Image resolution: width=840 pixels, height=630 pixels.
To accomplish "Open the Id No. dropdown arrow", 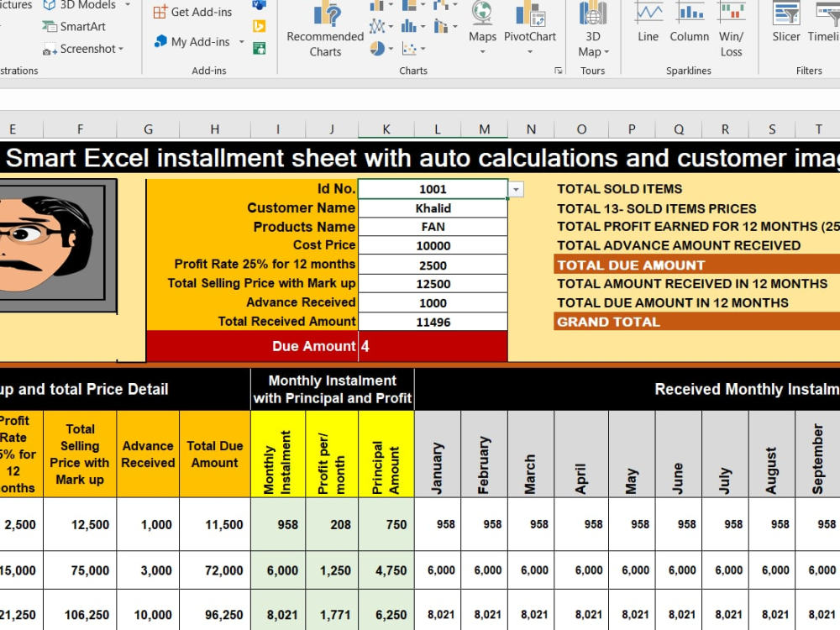I will [x=516, y=189].
